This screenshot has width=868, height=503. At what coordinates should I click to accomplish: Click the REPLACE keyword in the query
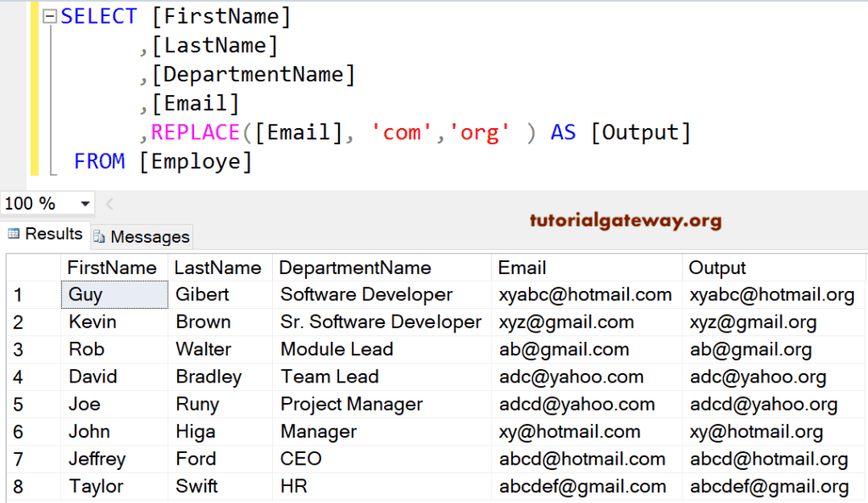tap(154, 131)
